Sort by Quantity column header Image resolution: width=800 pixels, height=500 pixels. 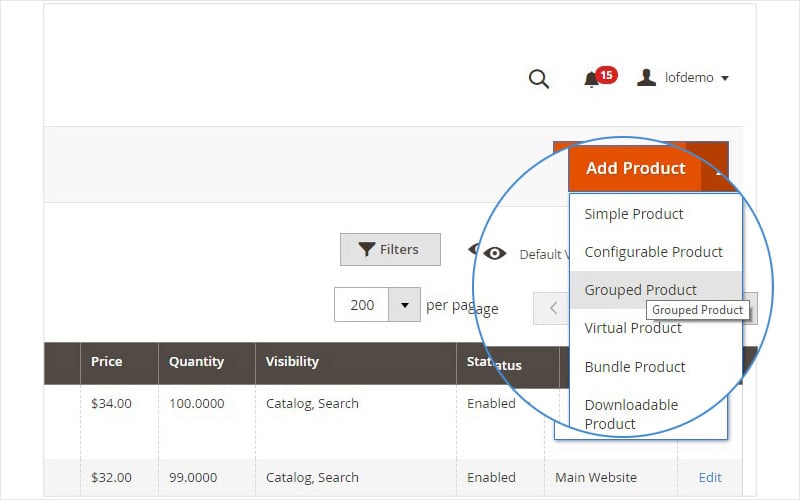pos(196,362)
